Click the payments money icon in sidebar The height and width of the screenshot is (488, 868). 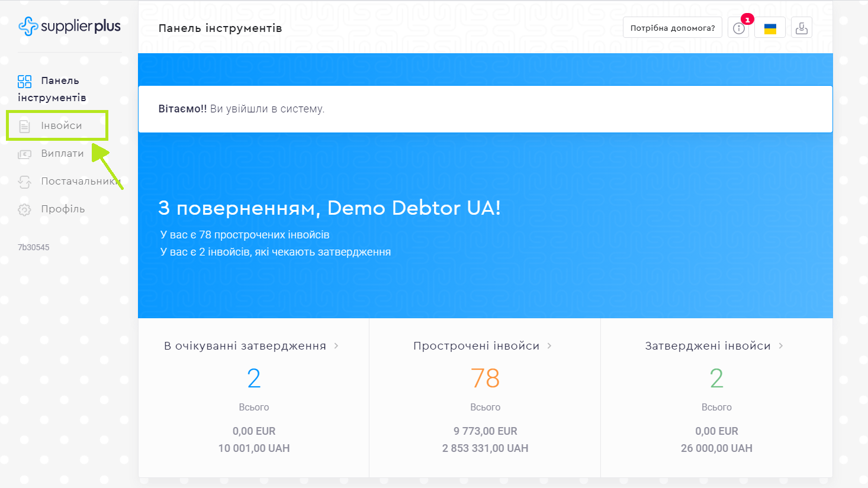pyautogui.click(x=24, y=154)
